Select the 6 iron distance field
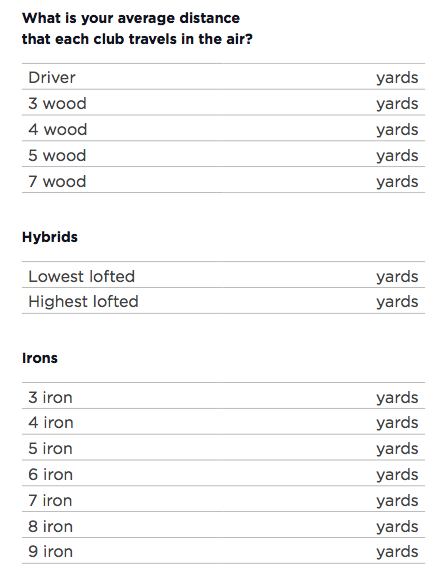Viewport: 439px width, 582px height. [x=223, y=474]
